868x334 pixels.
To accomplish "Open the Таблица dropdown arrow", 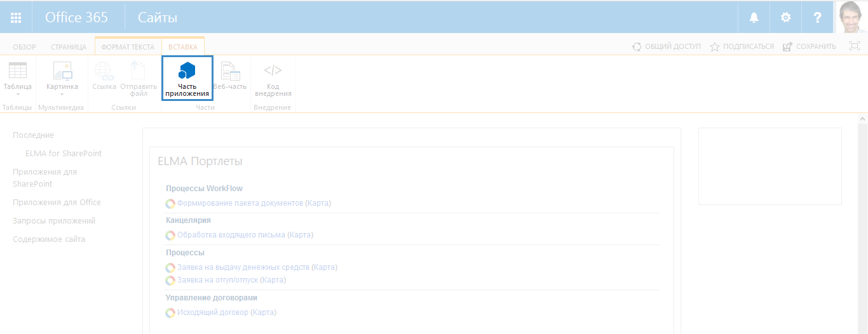I will point(18,94).
